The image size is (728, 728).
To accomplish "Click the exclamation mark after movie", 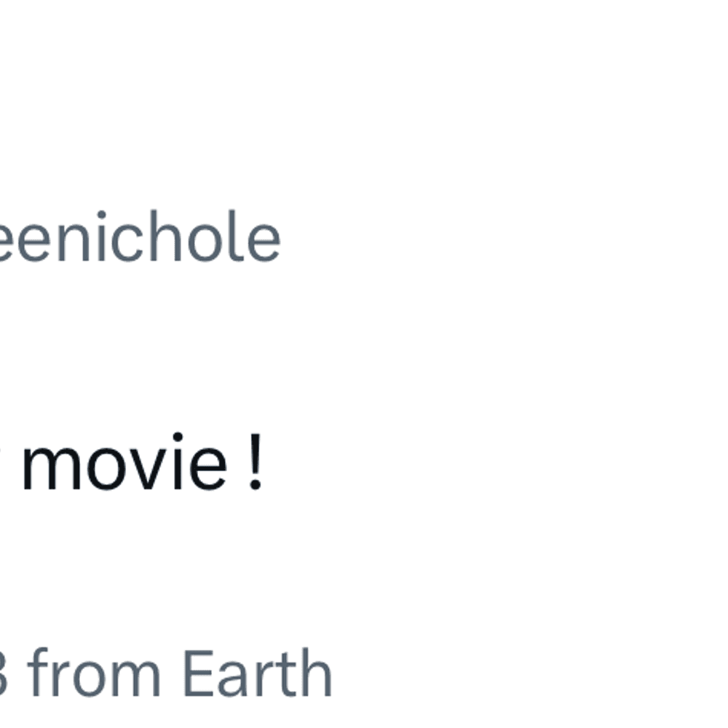I will [x=256, y=462].
